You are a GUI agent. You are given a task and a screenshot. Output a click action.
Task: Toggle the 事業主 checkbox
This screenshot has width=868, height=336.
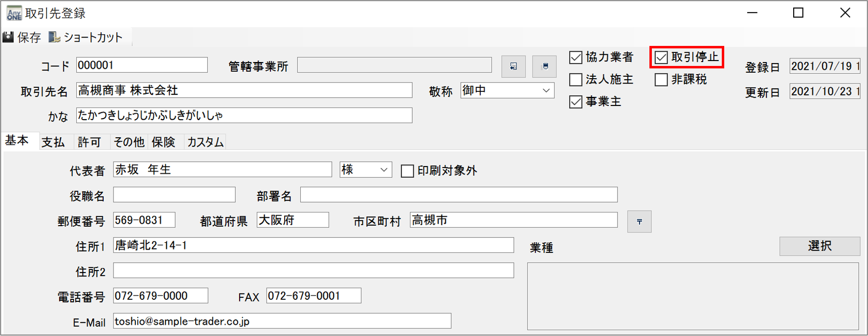576,102
